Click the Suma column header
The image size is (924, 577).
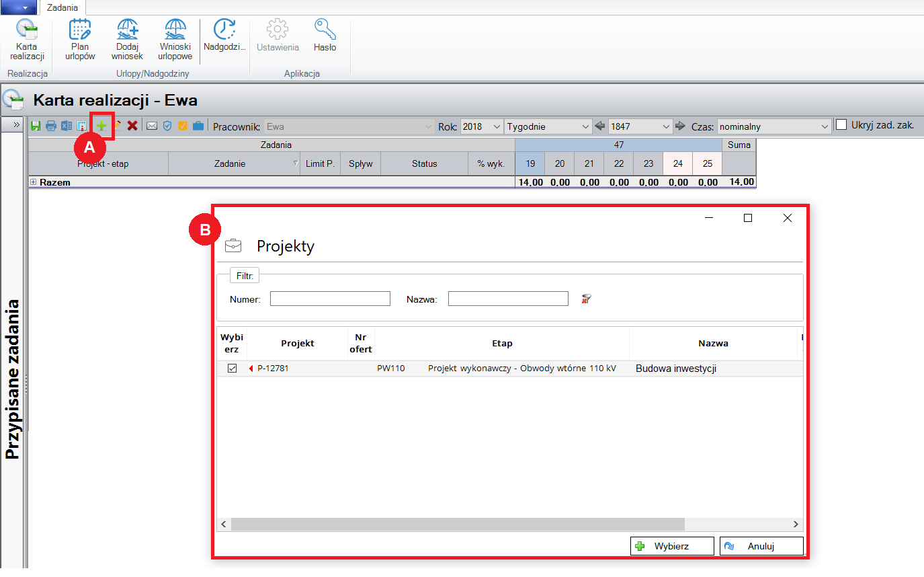point(739,145)
